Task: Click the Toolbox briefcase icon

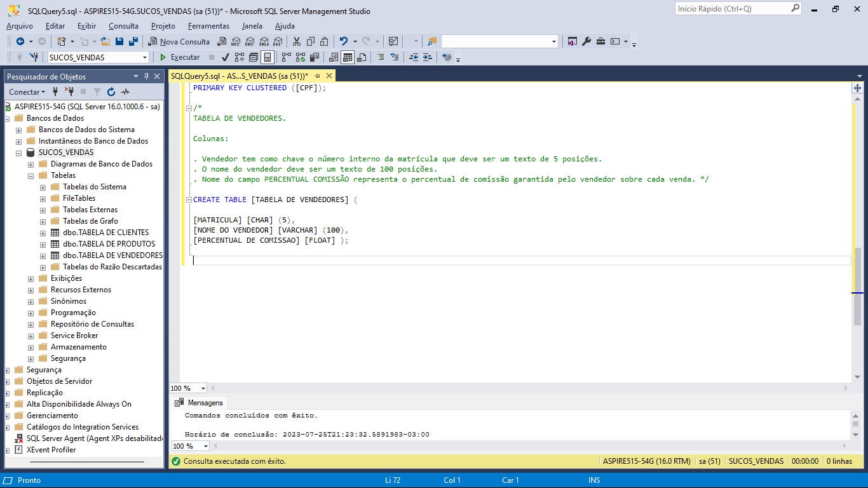Action: pyautogui.click(x=600, y=41)
